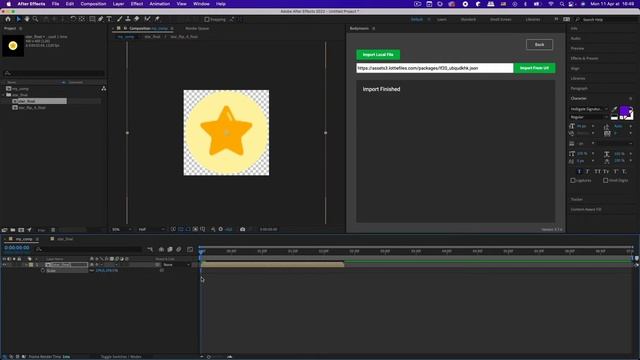This screenshot has height=360, width=640.
Task: Collapse the star_final layer properties in timeline
Action: (x=26, y=264)
